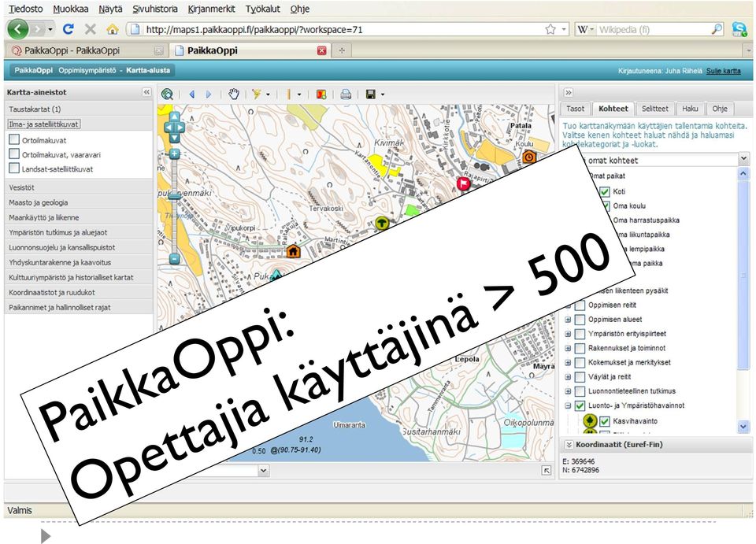Click the Kasvihavainto green plant symbol icon
756x544 pixels.
click(590, 421)
